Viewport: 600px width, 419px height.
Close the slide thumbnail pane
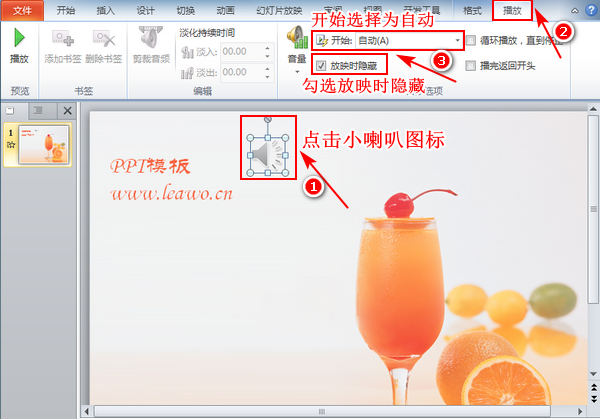coord(68,111)
